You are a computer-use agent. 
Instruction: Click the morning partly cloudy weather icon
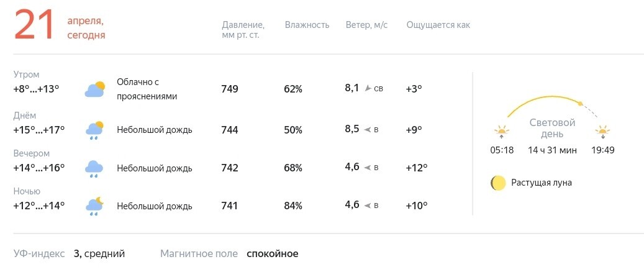[95, 89]
